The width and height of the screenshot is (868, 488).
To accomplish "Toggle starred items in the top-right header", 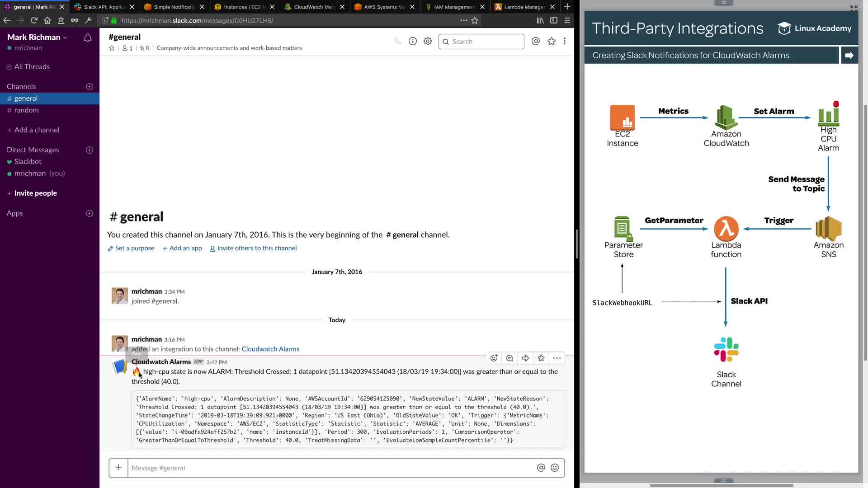I will pyautogui.click(x=551, y=41).
